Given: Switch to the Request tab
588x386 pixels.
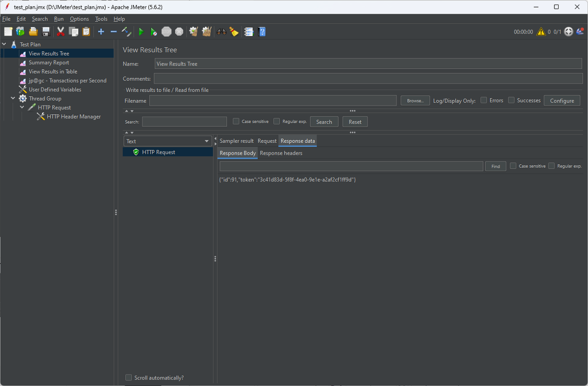Looking at the screenshot, I should pos(267,141).
